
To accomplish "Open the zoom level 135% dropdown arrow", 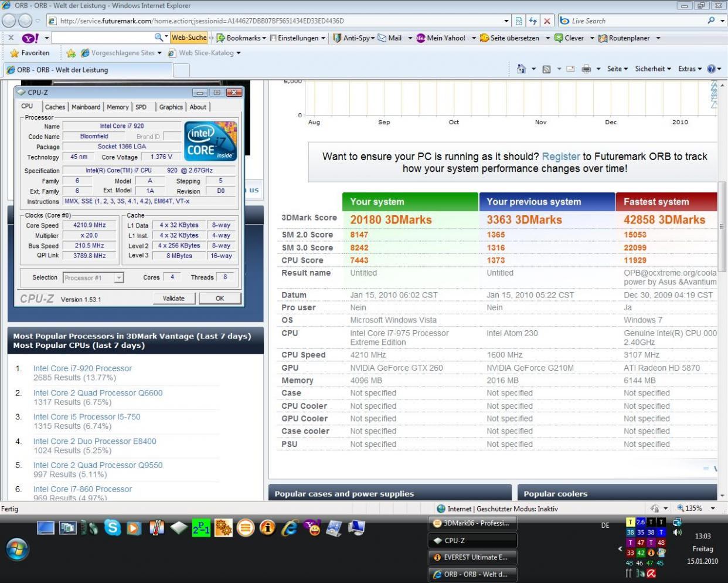I will 713,509.
